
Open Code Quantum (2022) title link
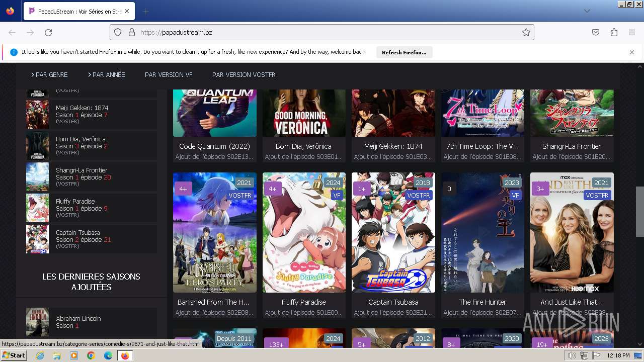[214, 146]
